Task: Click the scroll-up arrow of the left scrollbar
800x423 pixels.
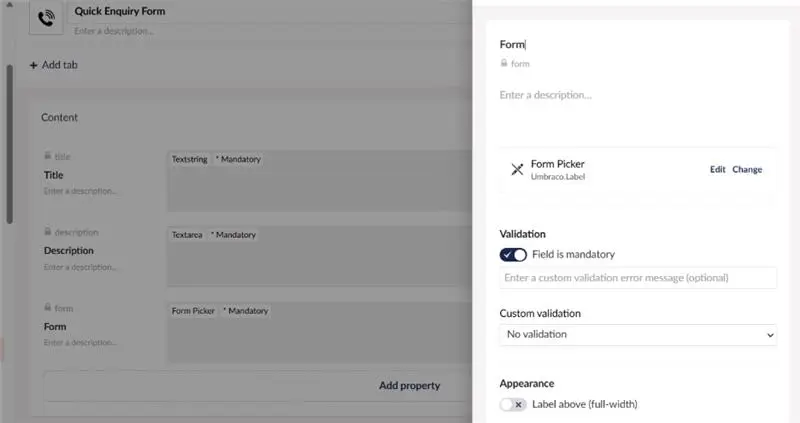Action: 9,5
